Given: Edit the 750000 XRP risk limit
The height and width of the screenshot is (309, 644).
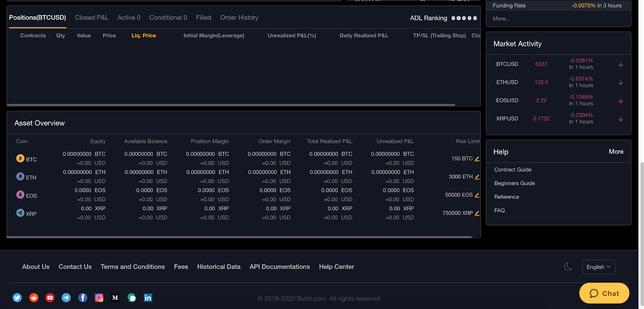Looking at the screenshot, I should pos(477,213).
